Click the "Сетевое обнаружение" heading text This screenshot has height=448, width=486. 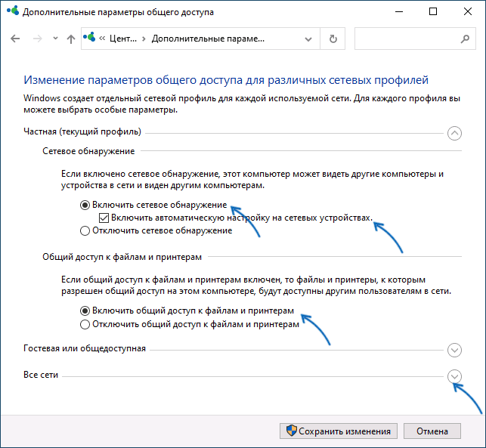[x=88, y=151]
